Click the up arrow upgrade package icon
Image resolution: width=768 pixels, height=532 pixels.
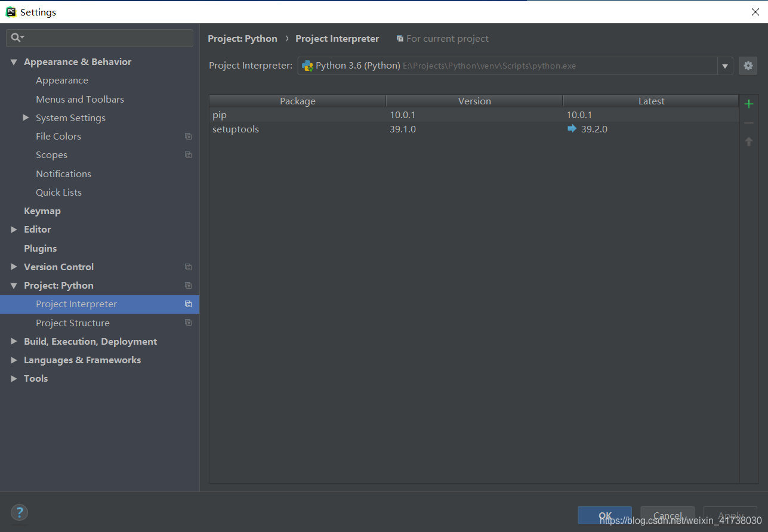click(749, 141)
